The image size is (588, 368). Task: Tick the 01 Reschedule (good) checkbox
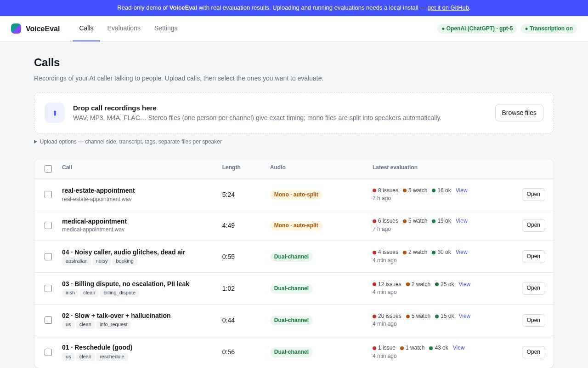(48, 352)
